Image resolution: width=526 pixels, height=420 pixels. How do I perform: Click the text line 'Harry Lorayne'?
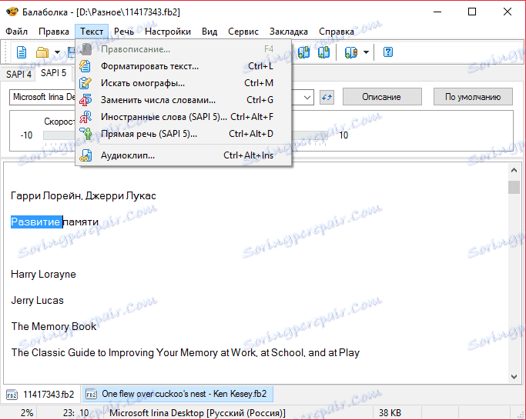tap(43, 274)
